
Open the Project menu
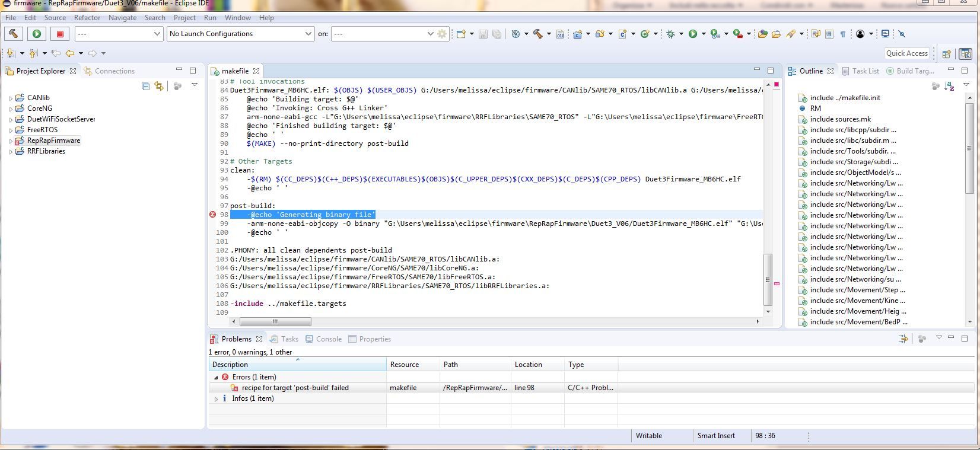coord(184,18)
